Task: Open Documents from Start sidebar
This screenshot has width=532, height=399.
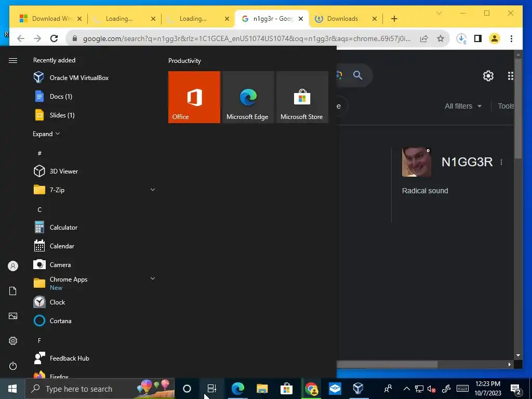Action: tap(13, 291)
